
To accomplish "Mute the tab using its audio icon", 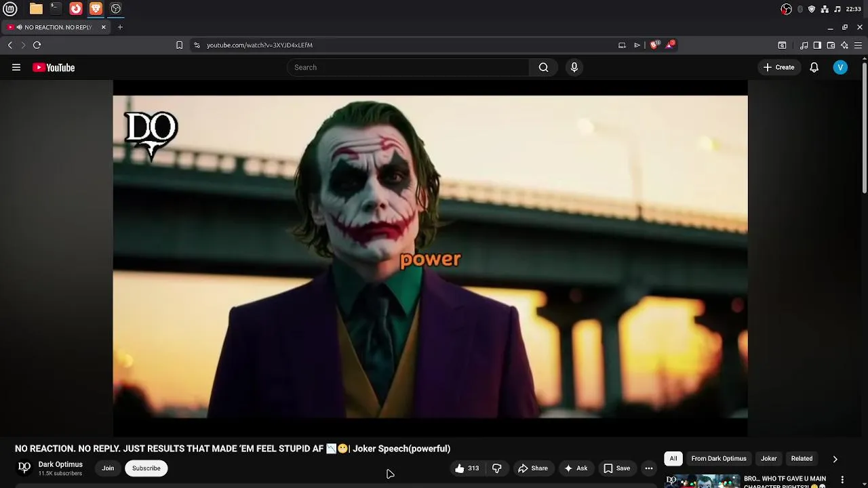I will (19, 27).
